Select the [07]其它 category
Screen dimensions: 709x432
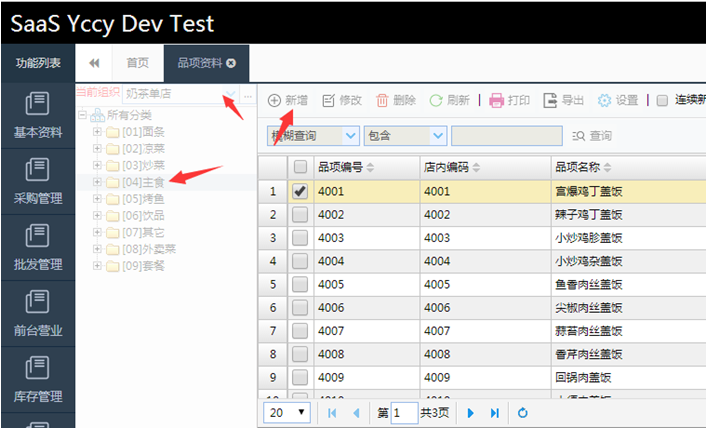143,233
